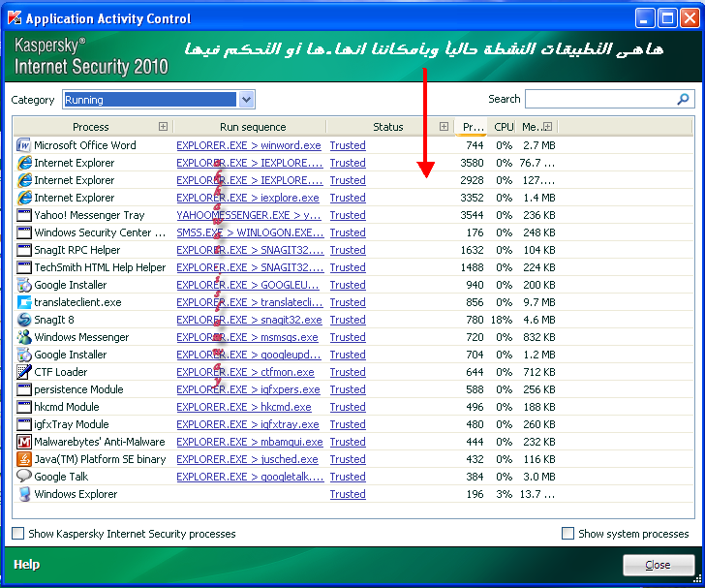Viewport: 705px width, 588px height.
Task: Select the Windows Messenger process name
Action: pos(81,337)
